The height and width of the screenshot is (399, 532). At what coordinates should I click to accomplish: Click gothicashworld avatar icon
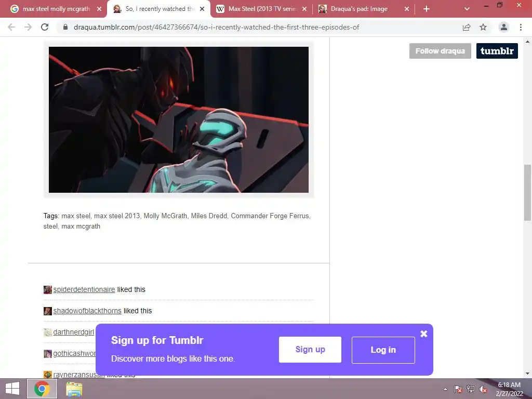coord(48,354)
